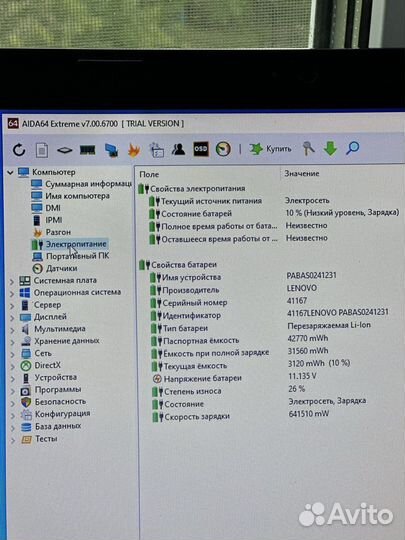
Task: Expand the Операционная система node
Action: [x=12, y=293]
